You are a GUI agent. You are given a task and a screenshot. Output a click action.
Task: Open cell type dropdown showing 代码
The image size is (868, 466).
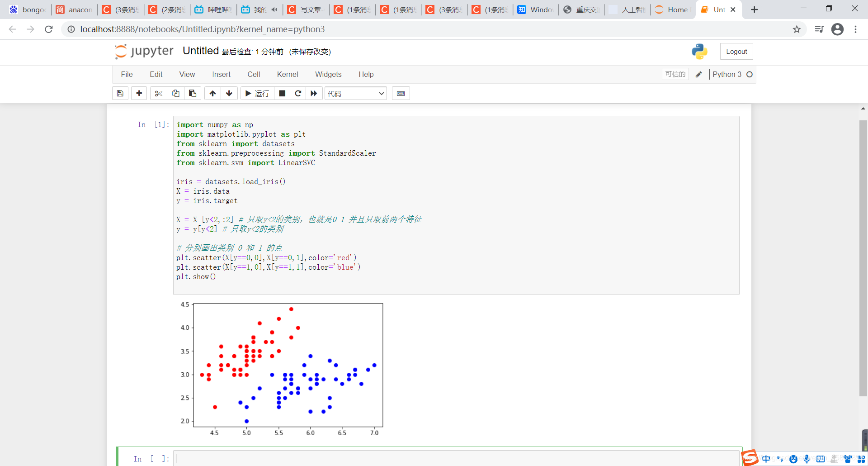click(x=356, y=93)
